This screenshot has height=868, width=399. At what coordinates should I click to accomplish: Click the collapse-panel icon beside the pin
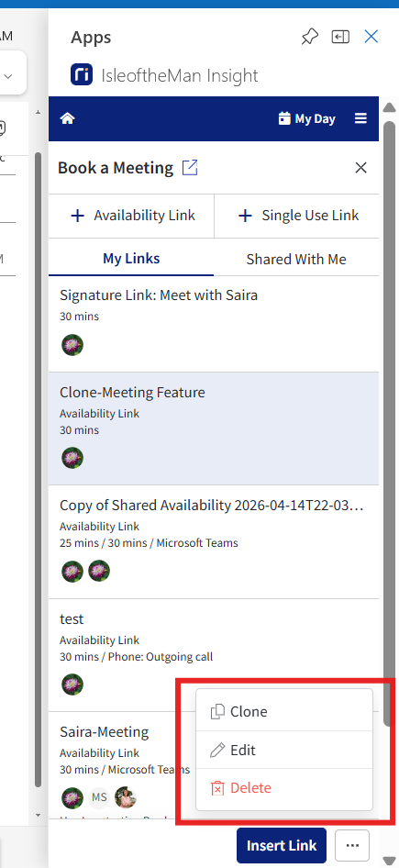[x=340, y=37]
